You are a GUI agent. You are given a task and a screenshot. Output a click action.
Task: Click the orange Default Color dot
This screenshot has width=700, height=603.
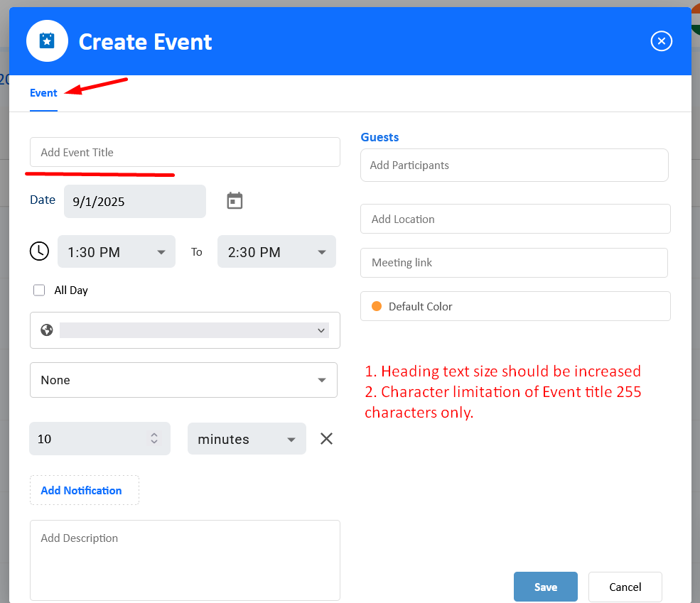pyautogui.click(x=377, y=306)
